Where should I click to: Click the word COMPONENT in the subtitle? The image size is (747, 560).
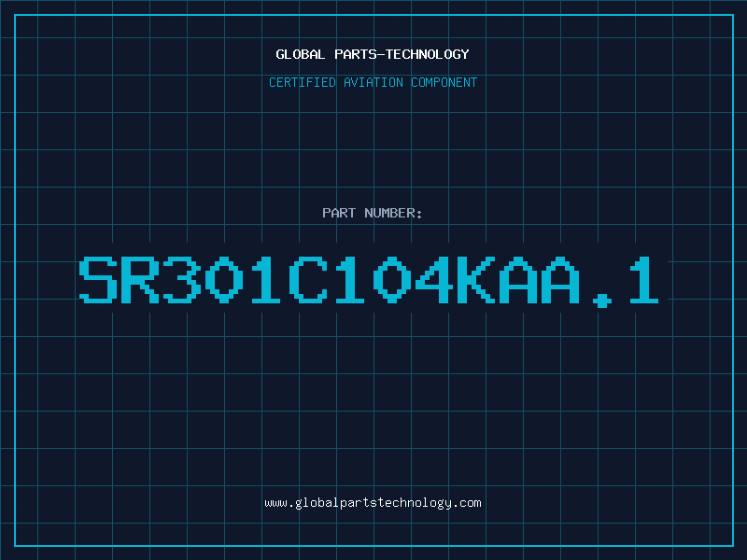444,82
